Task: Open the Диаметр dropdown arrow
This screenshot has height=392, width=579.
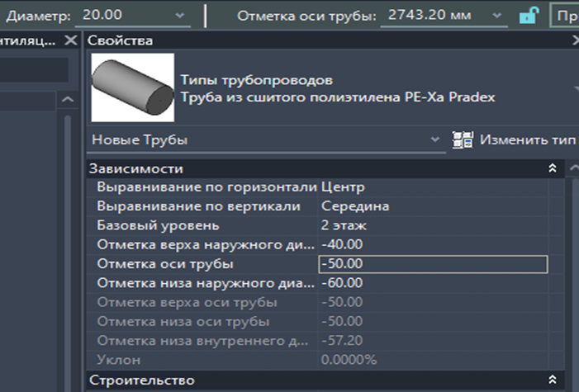Action: [x=180, y=16]
